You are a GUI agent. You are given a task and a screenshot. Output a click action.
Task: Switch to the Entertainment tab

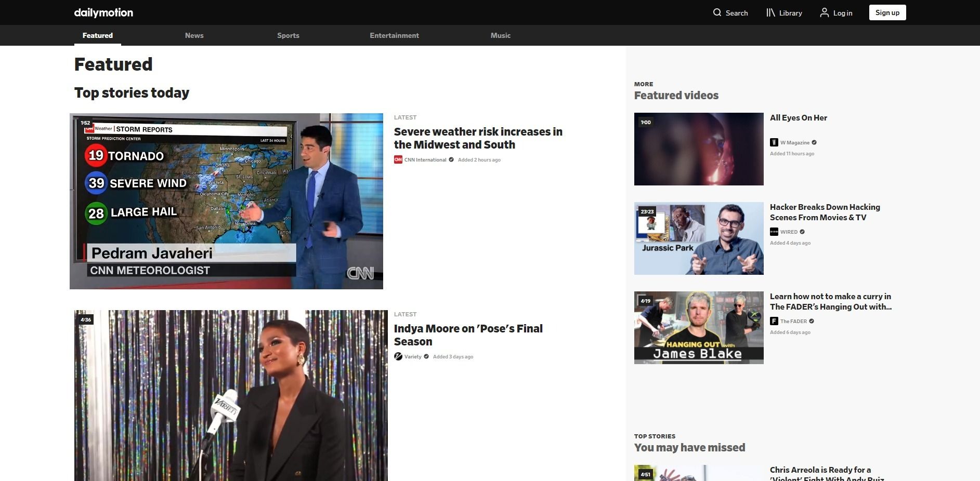pyautogui.click(x=394, y=35)
